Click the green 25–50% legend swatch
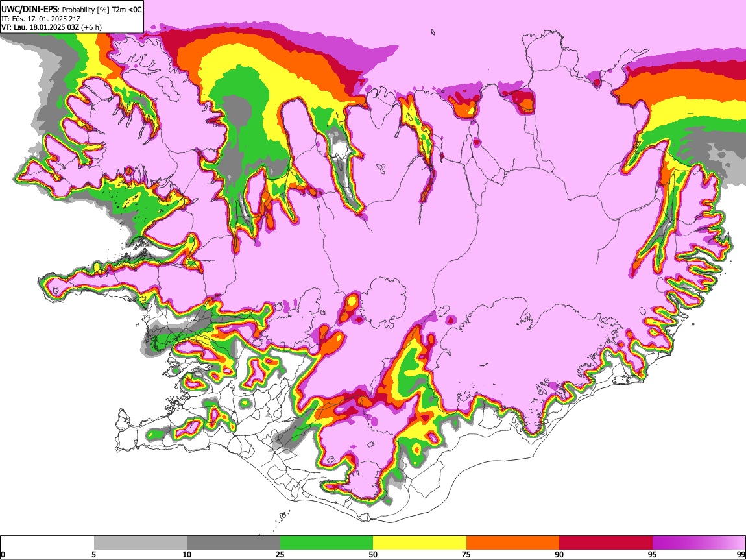Viewport: 746px width, 560px height. click(326, 542)
